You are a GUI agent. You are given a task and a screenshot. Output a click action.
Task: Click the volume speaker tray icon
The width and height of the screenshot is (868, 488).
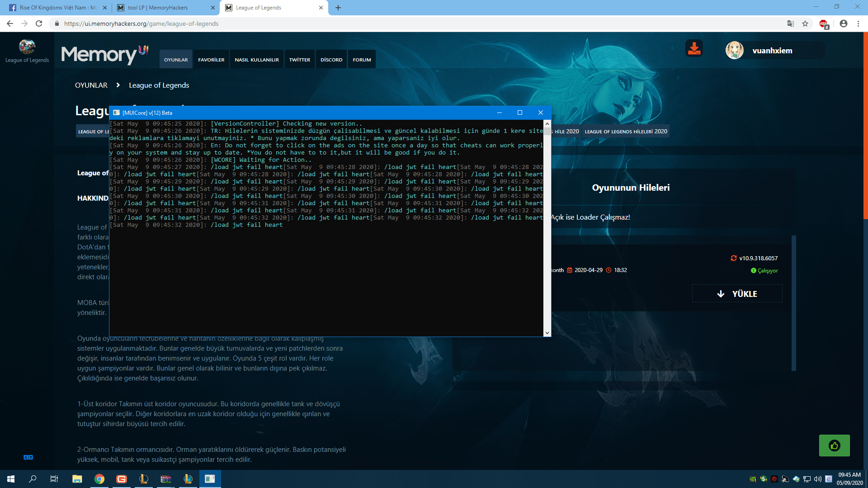coord(818,479)
